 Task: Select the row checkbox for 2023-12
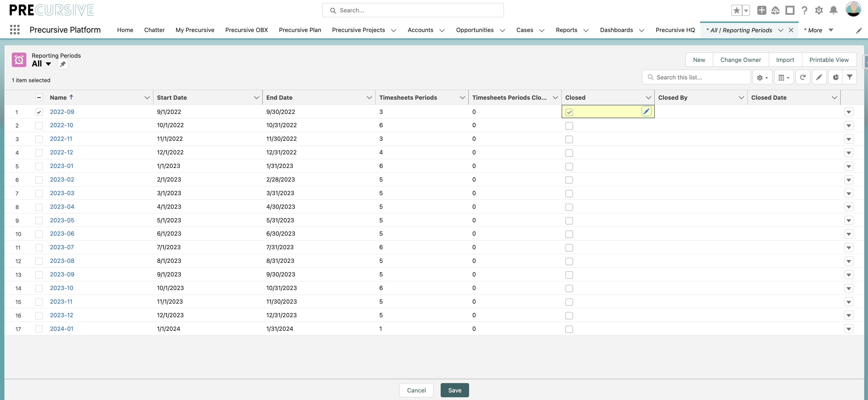coord(39,315)
